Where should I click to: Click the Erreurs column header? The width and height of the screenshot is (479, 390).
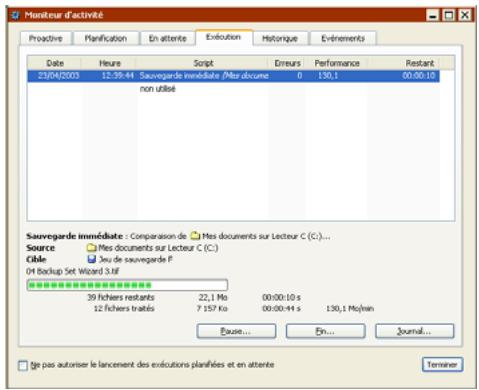click(x=287, y=63)
